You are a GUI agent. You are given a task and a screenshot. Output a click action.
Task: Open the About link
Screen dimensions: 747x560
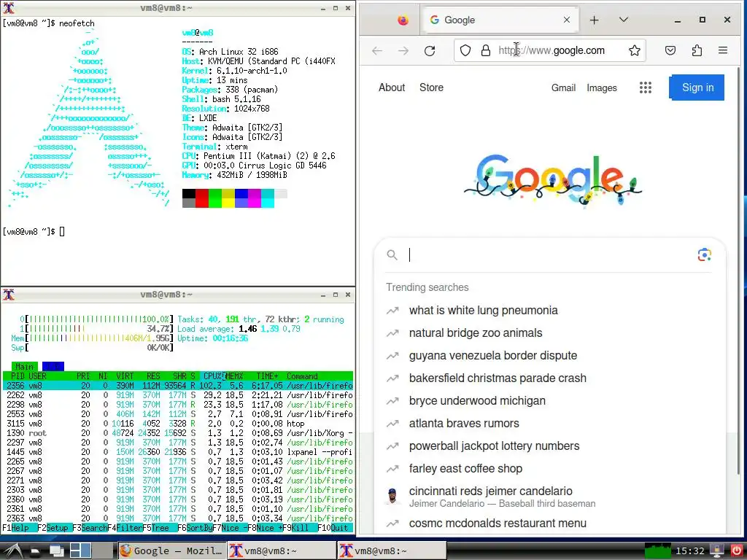[x=392, y=87]
